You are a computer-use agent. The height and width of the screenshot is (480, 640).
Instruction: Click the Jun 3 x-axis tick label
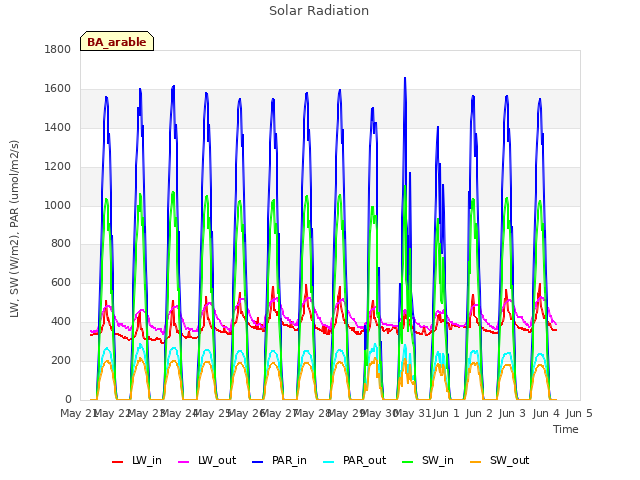[x=513, y=413]
